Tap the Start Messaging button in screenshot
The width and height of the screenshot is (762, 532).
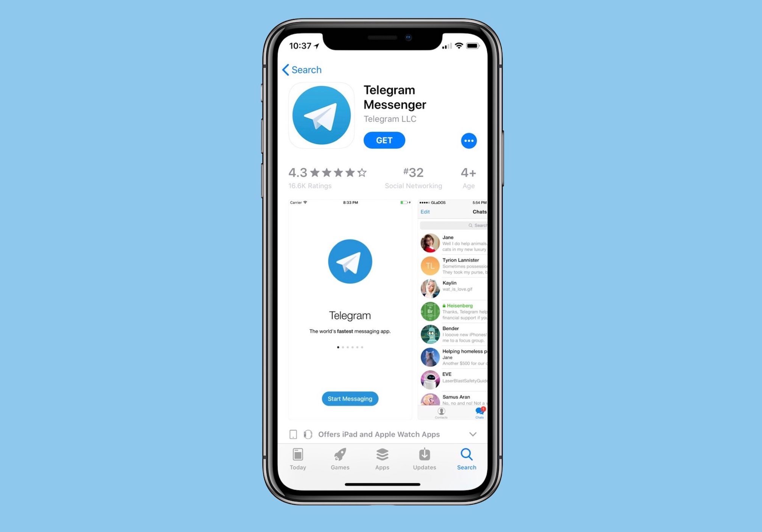[x=350, y=399]
